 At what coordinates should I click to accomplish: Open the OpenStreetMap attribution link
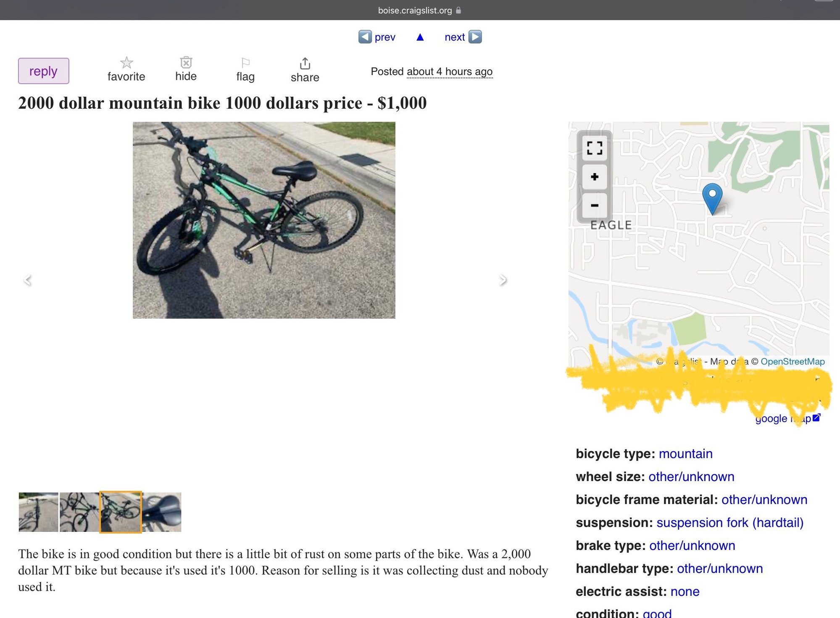(793, 362)
